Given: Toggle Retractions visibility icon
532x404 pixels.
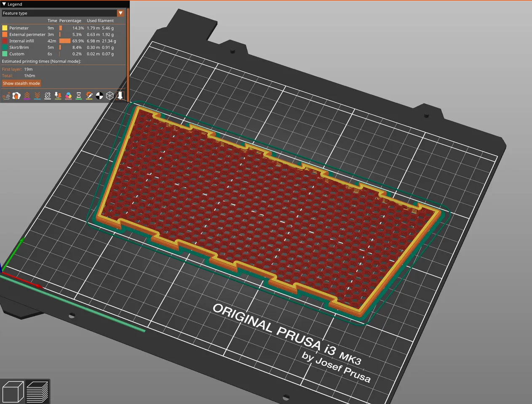Looking at the screenshot, I should pos(27,96).
